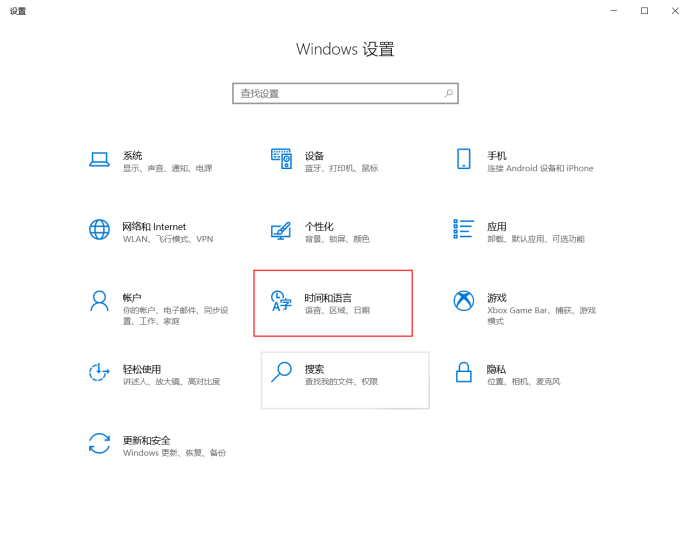Viewport: 692px width, 540px height.
Task: Minimize the Settings window
Action: pos(614,11)
